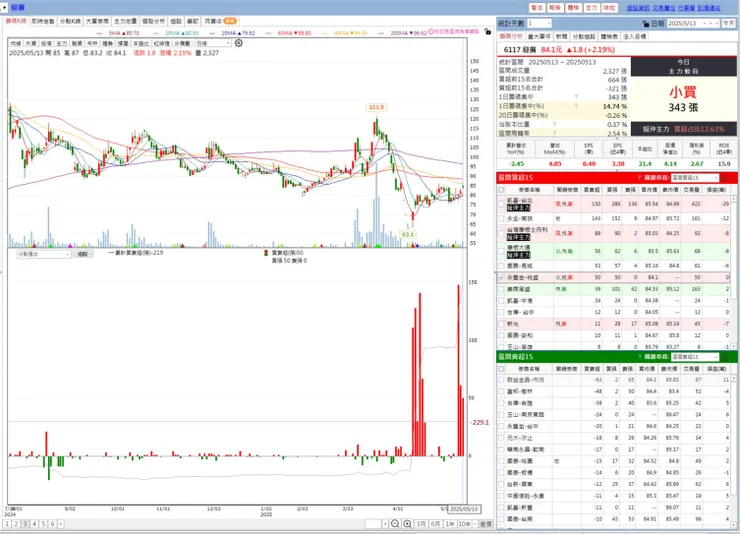740x534 pixels.
Task: Set range with 1年 button
Action: (450, 524)
